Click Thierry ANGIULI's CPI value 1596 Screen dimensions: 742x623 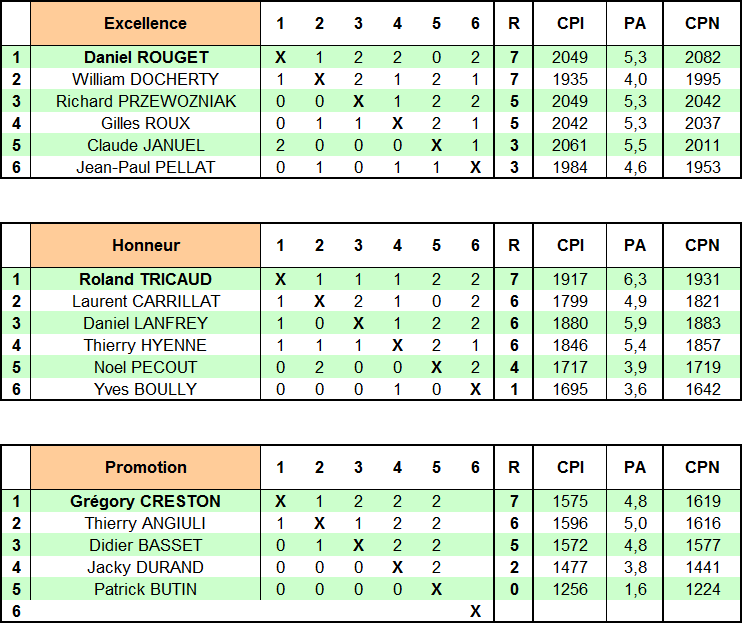click(x=570, y=523)
